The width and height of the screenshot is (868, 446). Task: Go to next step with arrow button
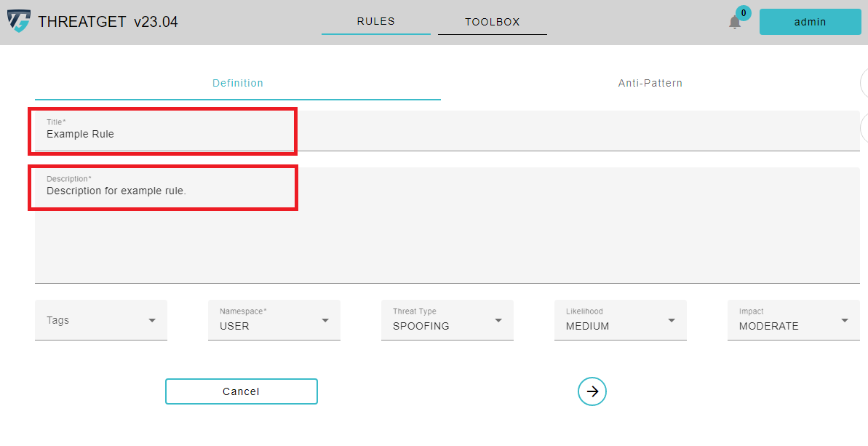click(x=592, y=391)
